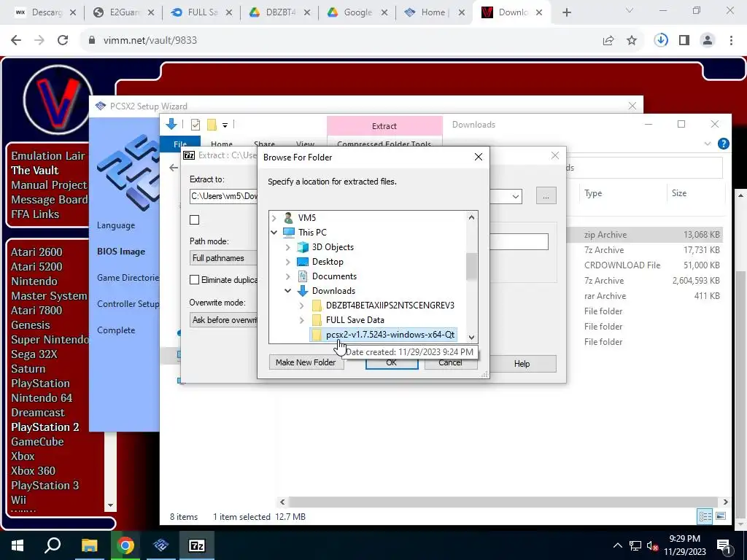The width and height of the screenshot is (747, 560).
Task: Select the pcsx2-v1.7.5243-windows-x64-Qt folder
Action: coord(384,335)
